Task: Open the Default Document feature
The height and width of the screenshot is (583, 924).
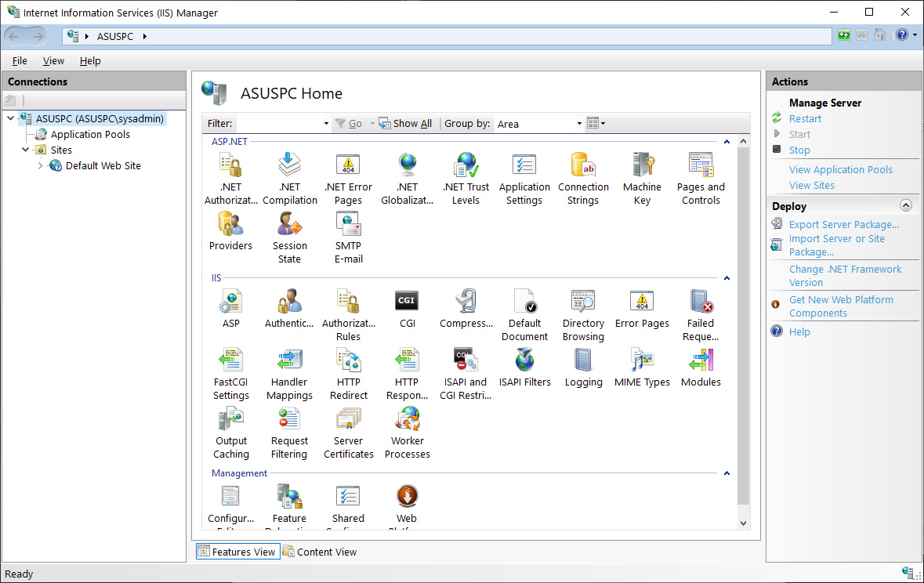Action: coord(524,314)
